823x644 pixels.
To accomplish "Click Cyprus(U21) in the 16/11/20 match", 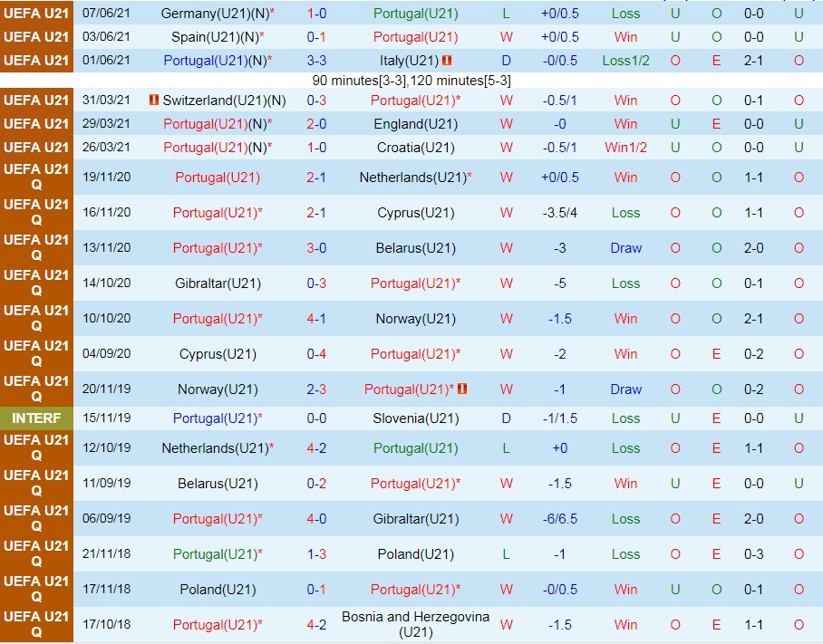I will [x=416, y=213].
